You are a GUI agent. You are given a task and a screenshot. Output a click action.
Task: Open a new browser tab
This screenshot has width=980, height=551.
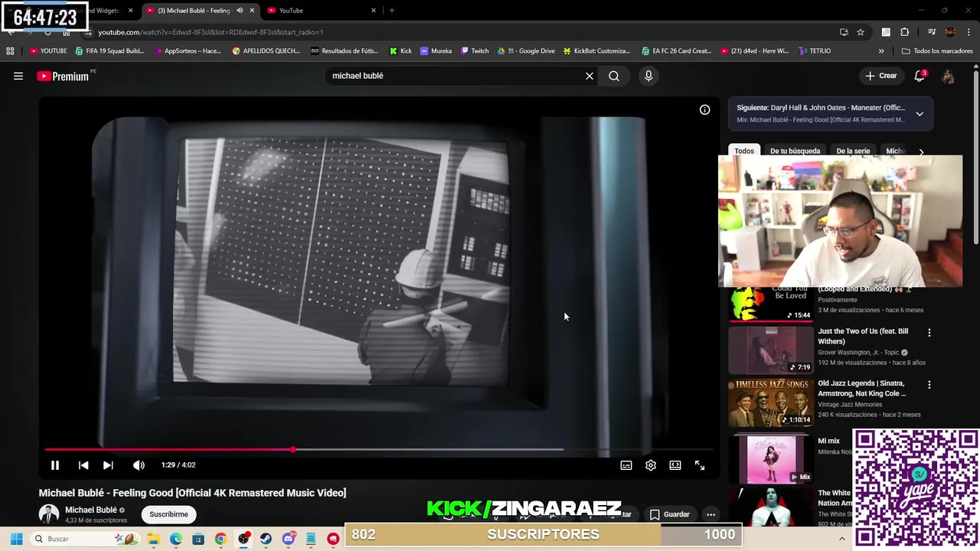point(392,11)
